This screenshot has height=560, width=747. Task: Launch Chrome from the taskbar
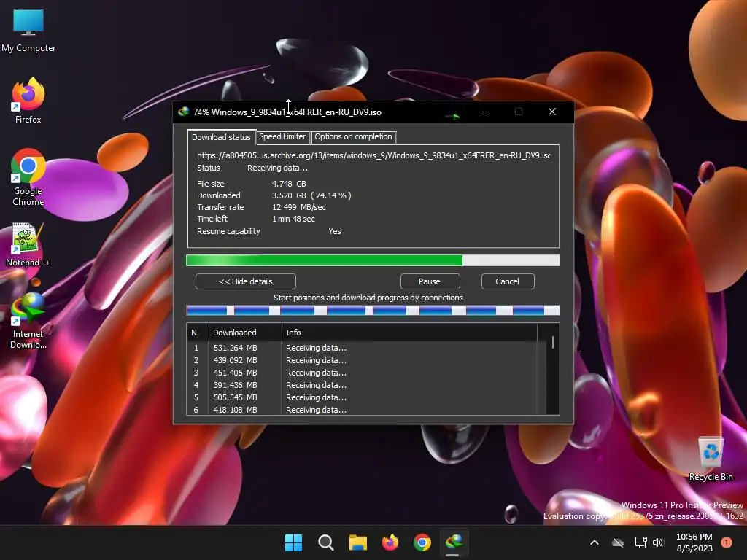point(422,542)
